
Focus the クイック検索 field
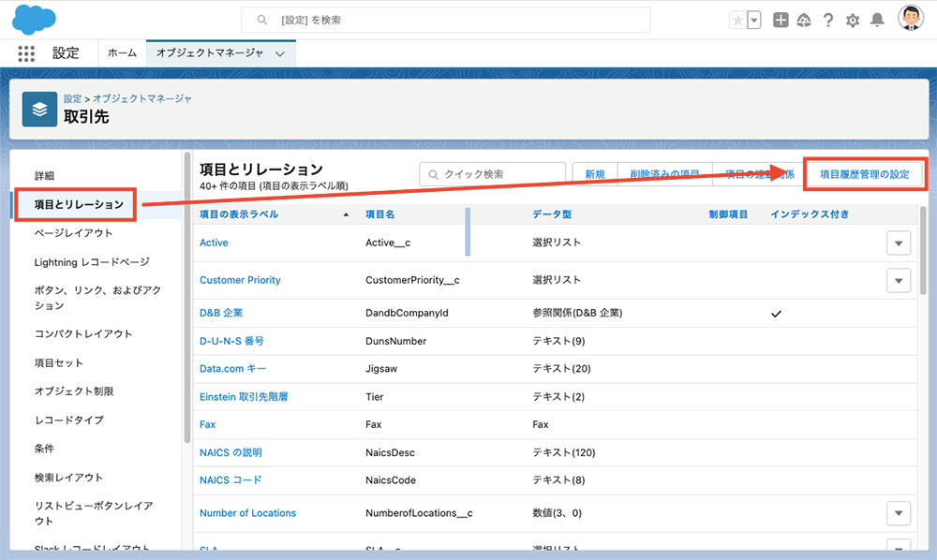click(493, 174)
